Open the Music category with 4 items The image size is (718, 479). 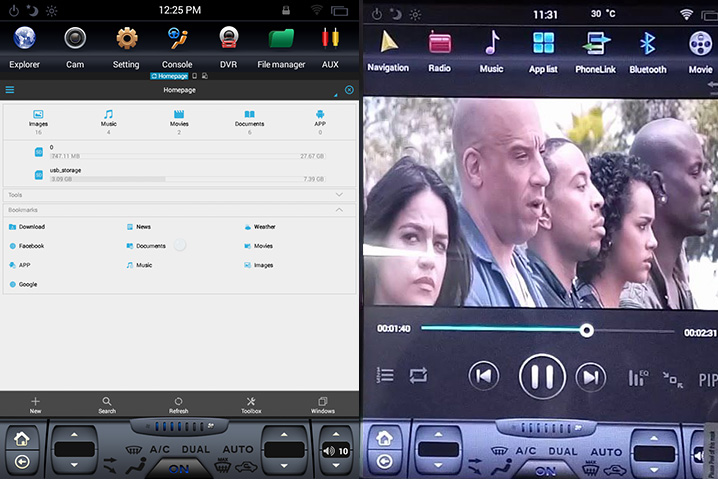coord(109,122)
